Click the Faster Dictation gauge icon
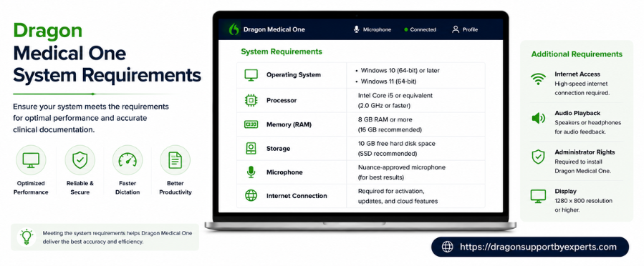Viewport: 644px width, 266px height. pos(128,160)
